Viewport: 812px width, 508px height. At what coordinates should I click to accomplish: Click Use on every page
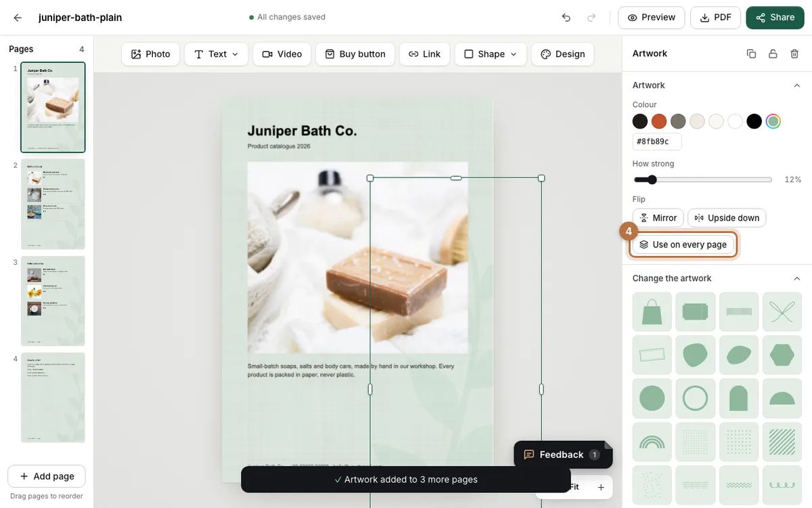pyautogui.click(x=683, y=245)
